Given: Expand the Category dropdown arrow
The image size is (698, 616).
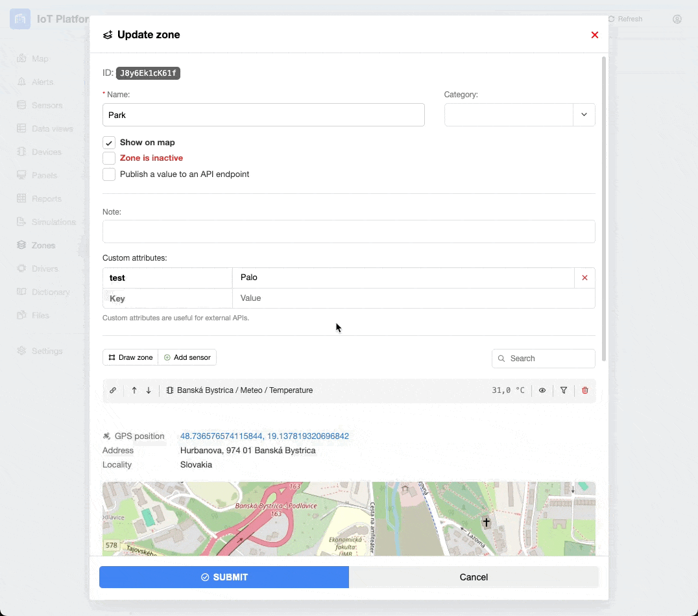Looking at the screenshot, I should tap(584, 115).
